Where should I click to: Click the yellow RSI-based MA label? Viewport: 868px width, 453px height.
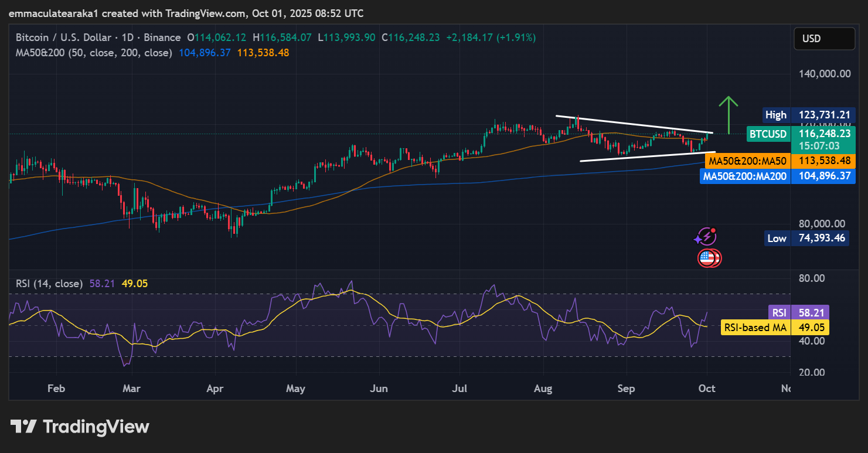[x=755, y=328]
